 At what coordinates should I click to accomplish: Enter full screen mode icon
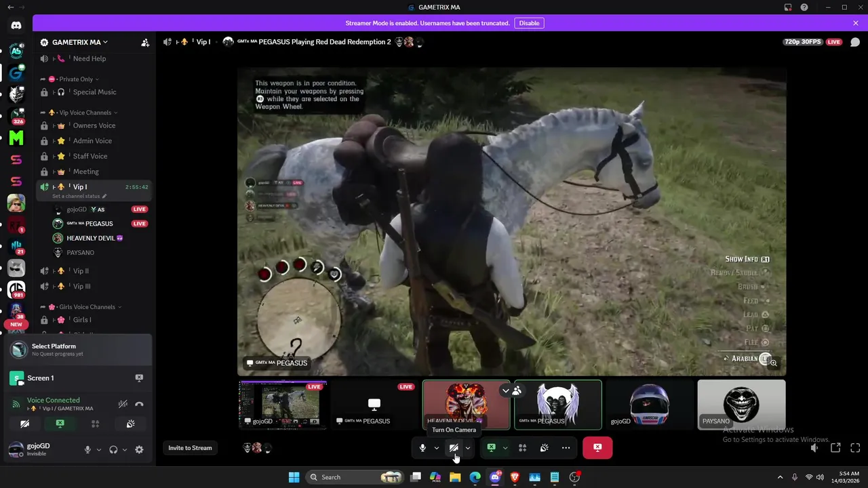click(855, 448)
